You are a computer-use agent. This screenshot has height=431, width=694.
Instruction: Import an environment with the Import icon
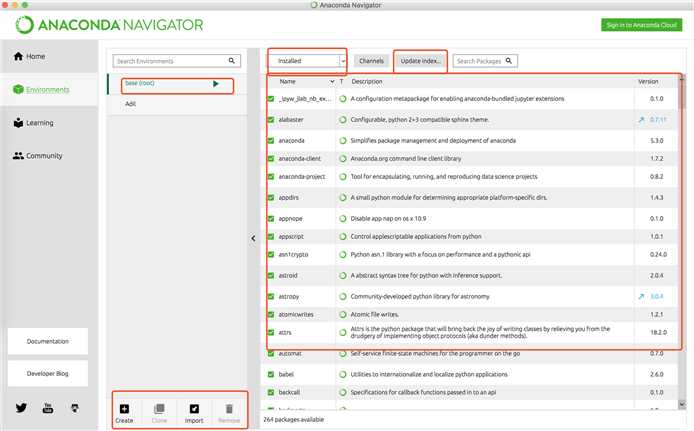[x=194, y=409]
